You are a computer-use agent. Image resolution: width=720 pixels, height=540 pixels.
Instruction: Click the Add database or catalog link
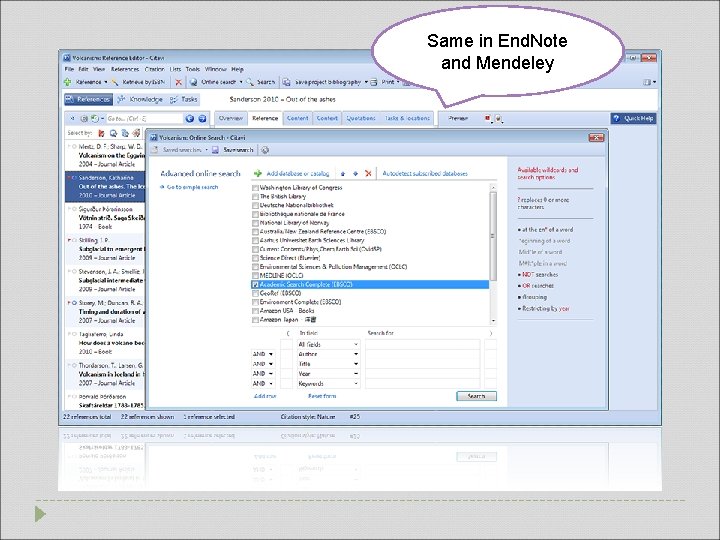(298, 174)
